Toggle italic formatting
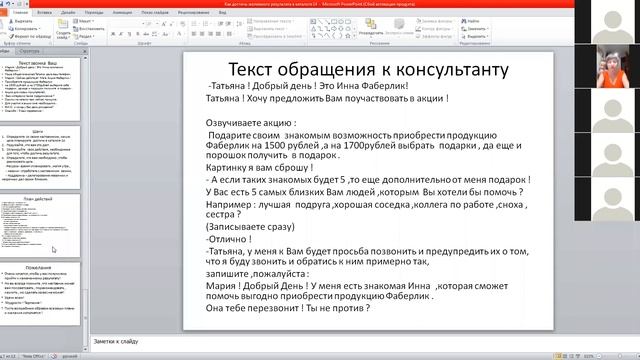This screenshot has height=360, width=640. pyautogui.click(x=121, y=34)
